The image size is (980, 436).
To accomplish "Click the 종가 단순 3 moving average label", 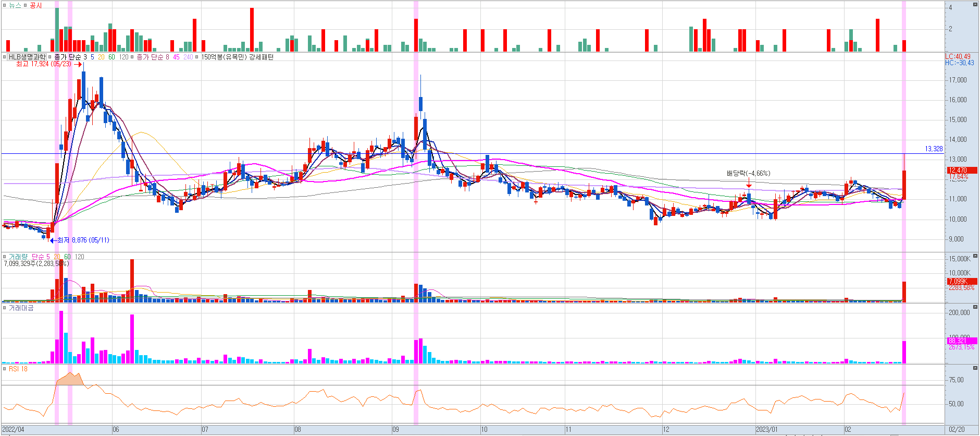I will point(70,57).
